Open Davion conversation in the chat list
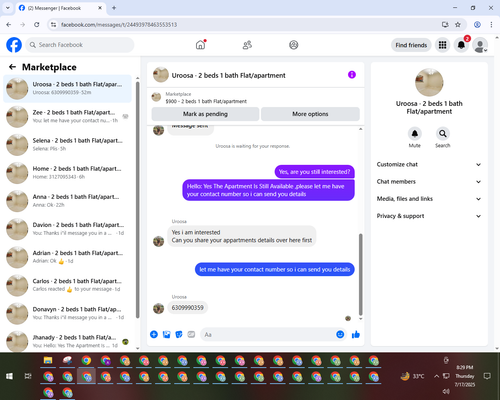This screenshot has width=500, height=400. coord(67,229)
